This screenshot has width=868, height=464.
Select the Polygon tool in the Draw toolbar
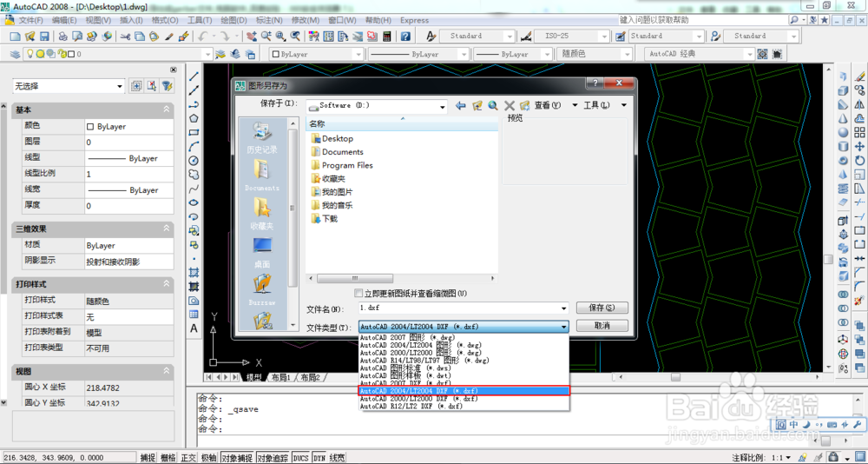coord(194,118)
